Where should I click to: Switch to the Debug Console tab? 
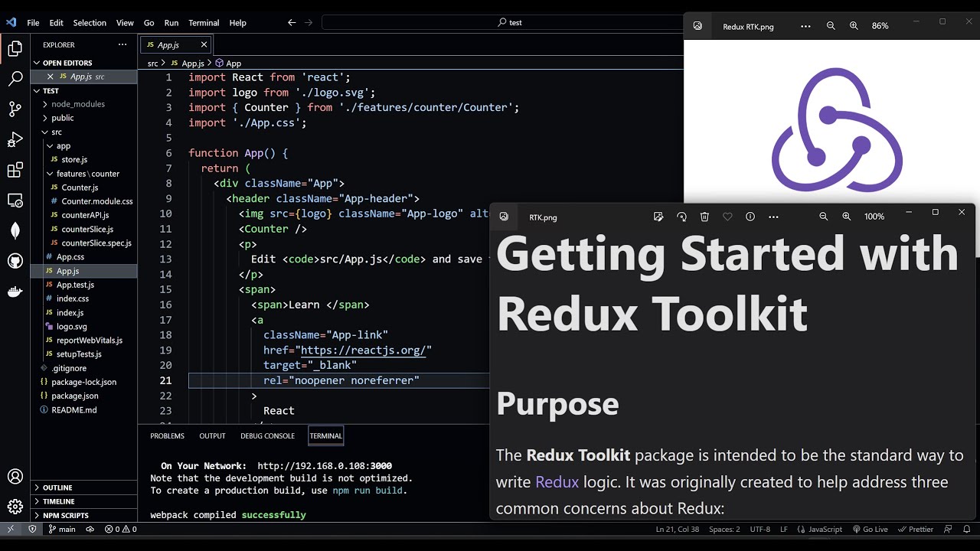(x=267, y=436)
